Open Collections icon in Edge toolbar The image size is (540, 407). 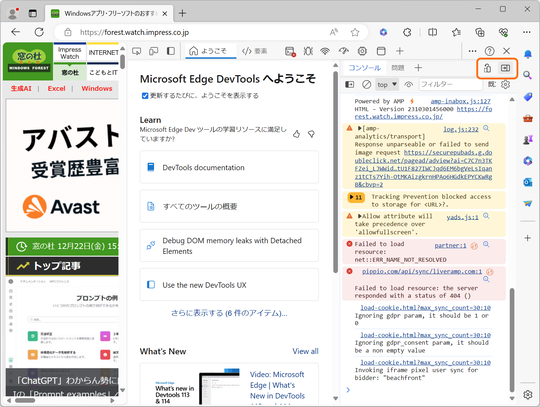pyautogui.click(x=480, y=32)
